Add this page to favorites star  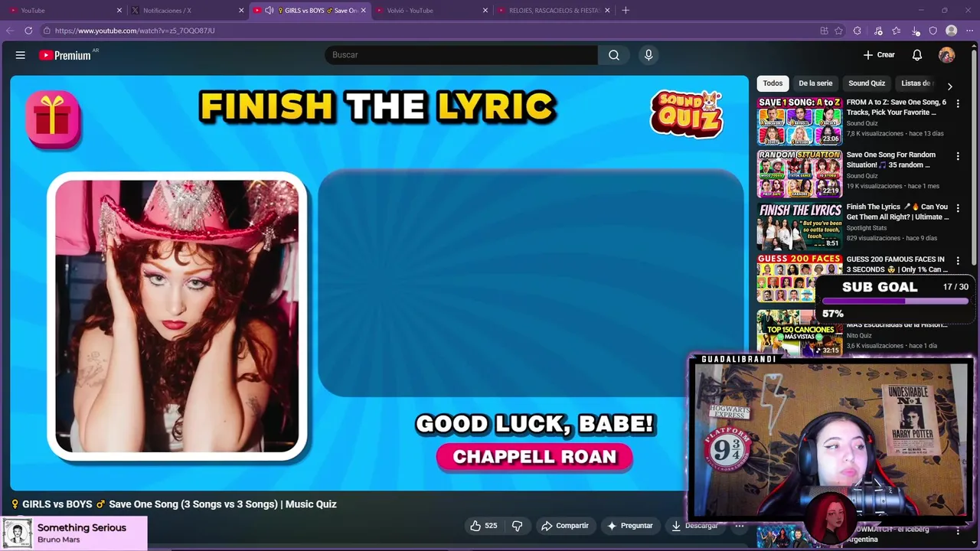tap(839, 31)
